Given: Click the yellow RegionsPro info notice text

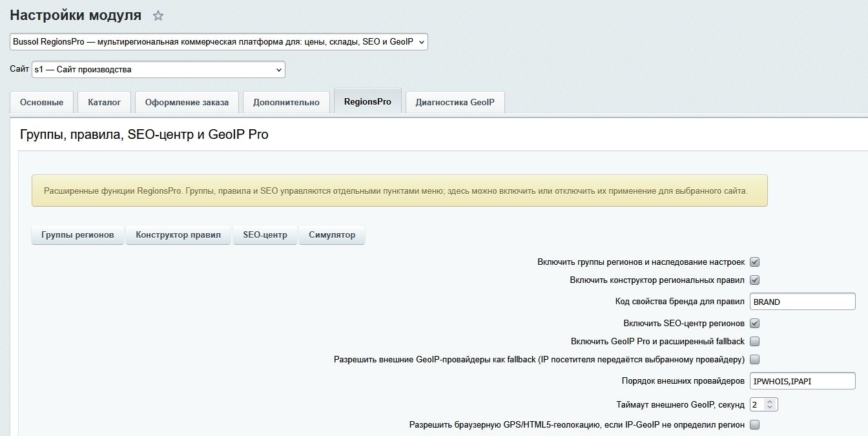Looking at the screenshot, I should pos(395,191).
